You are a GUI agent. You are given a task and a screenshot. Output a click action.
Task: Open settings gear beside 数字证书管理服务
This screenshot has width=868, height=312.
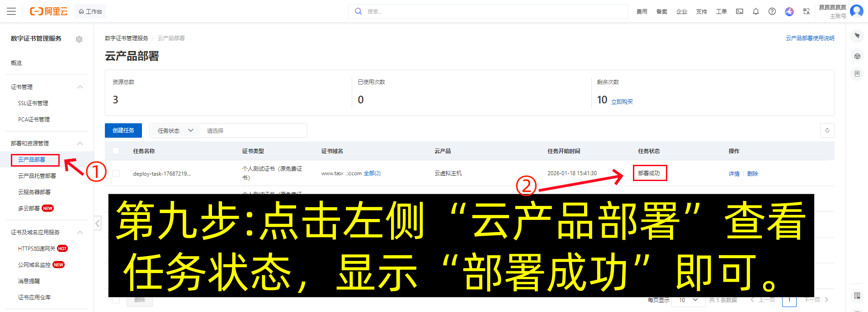[x=79, y=39]
